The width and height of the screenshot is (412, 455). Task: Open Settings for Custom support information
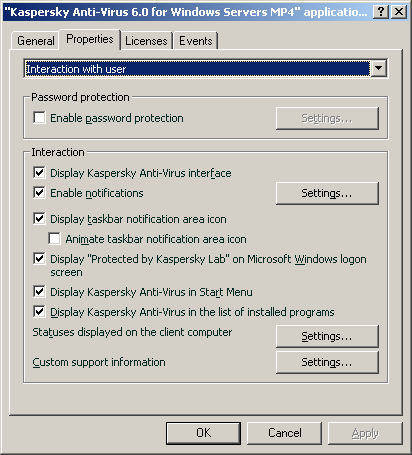tap(327, 362)
